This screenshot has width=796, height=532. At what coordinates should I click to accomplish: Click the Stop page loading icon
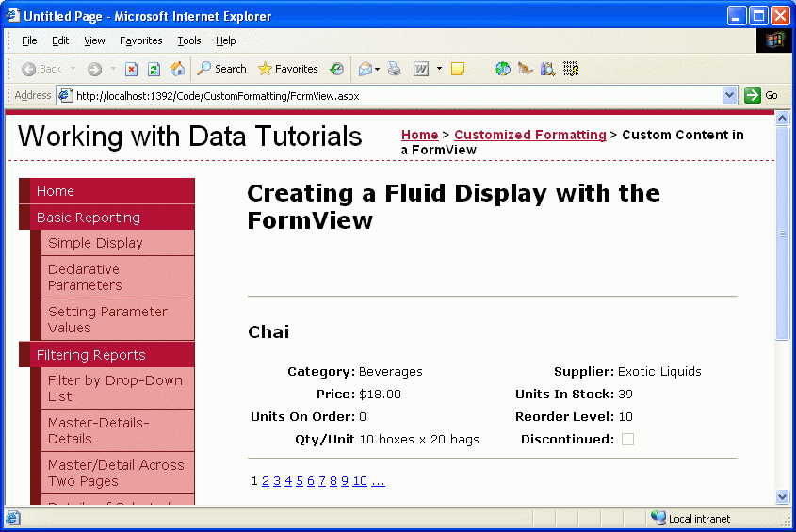point(132,69)
